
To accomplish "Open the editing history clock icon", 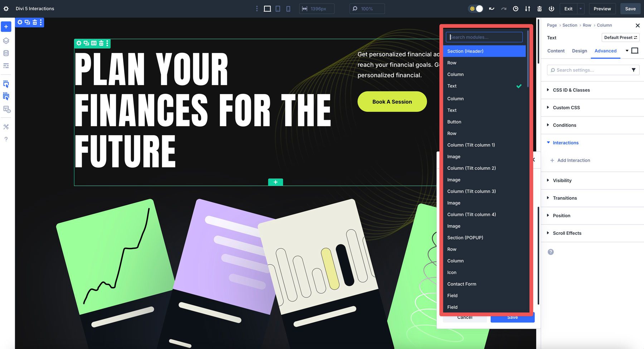I will point(516,8).
